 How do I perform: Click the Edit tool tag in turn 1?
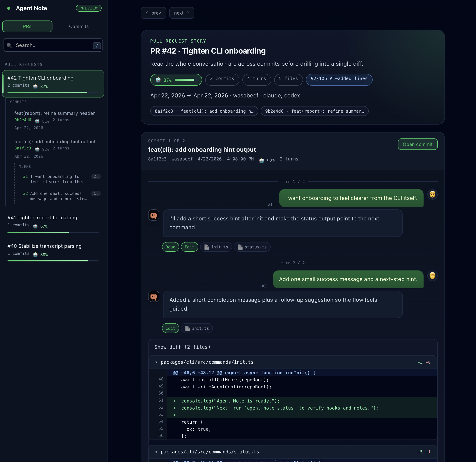tap(190, 247)
